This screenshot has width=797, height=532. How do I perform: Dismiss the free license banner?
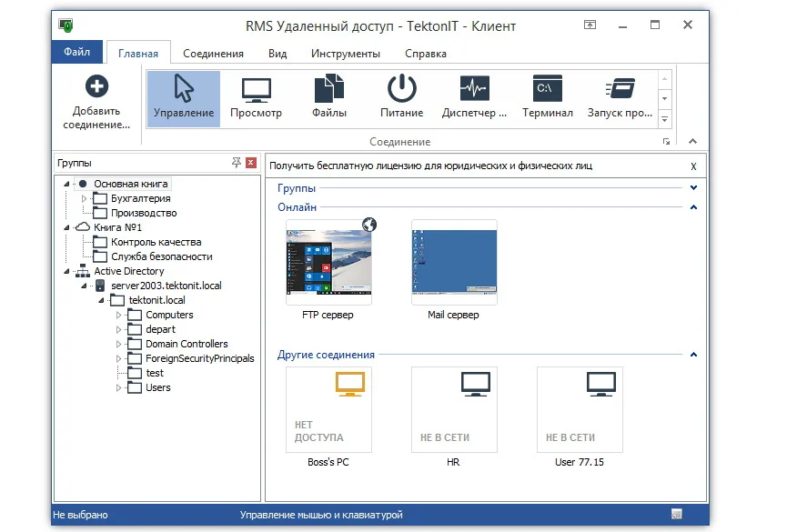click(x=693, y=166)
